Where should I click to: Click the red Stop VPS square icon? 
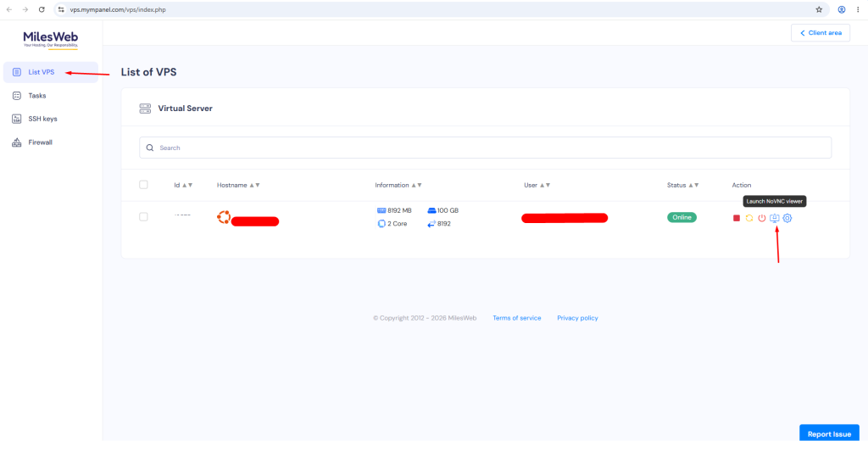(x=737, y=218)
